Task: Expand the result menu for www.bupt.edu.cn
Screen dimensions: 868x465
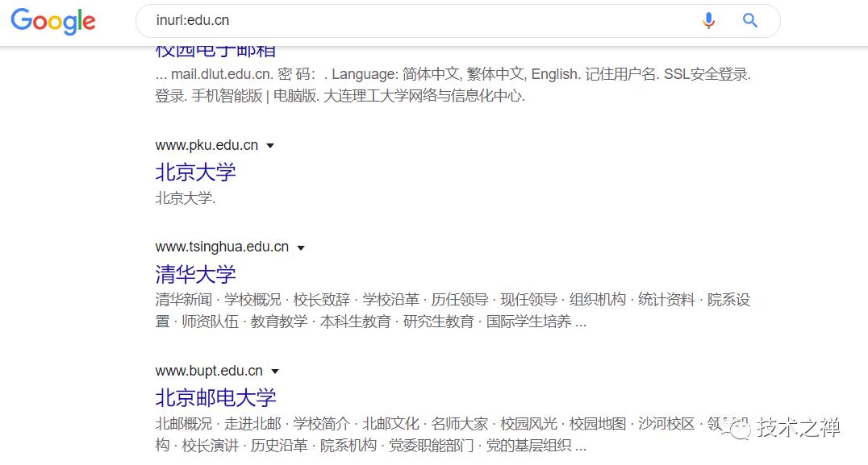Action: pyautogui.click(x=274, y=371)
